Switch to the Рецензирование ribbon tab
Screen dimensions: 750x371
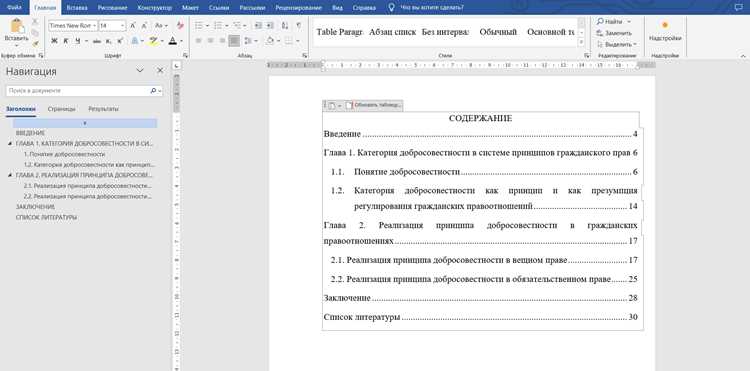(299, 8)
